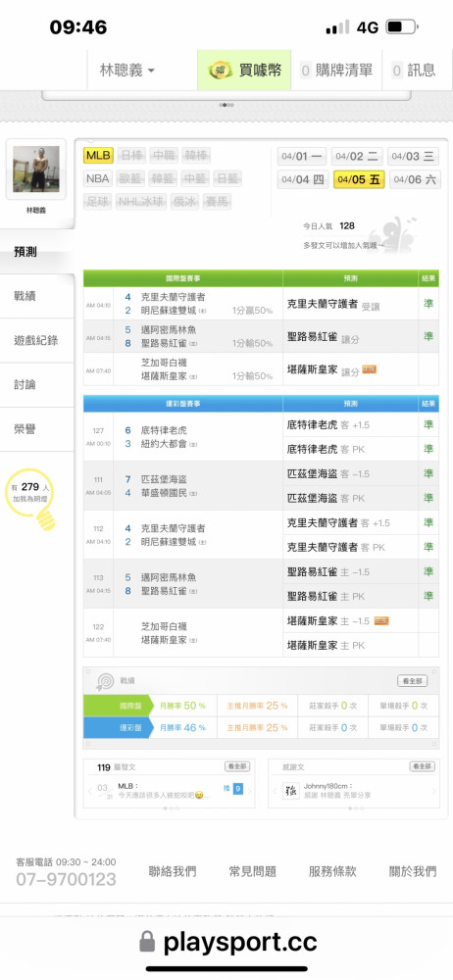The height and width of the screenshot is (980, 453).
Task: Select the NHL冰球 league tab
Action: point(141,202)
